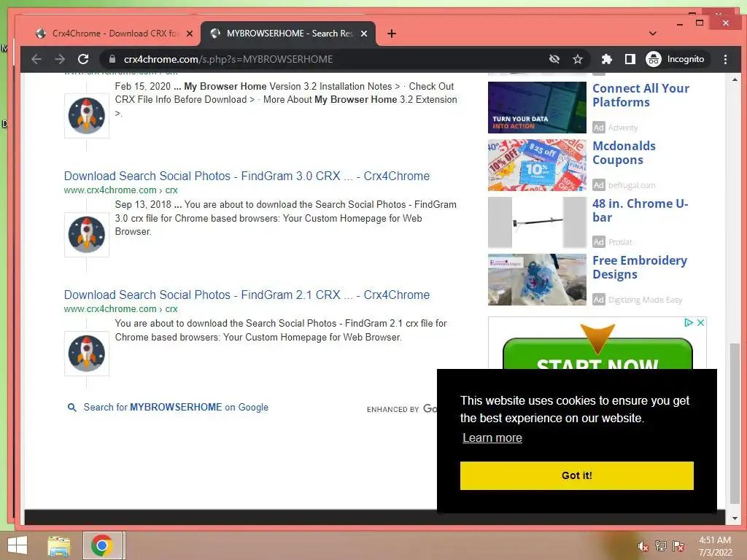Click the chrome U-bar product image

point(537,222)
